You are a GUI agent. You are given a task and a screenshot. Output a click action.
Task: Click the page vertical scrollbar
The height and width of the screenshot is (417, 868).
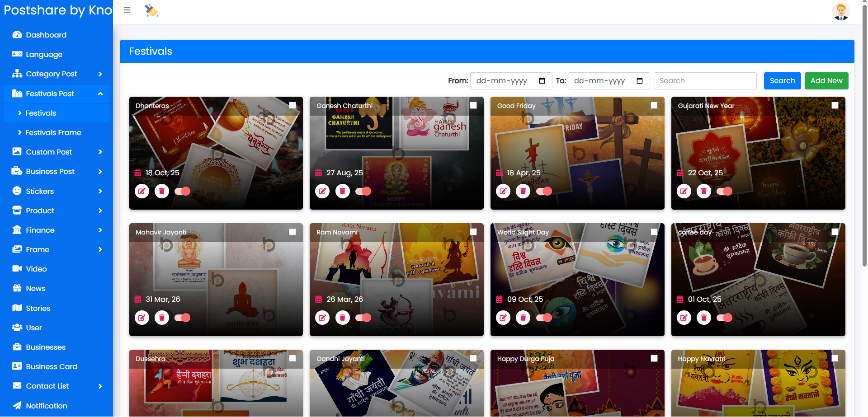coord(864,136)
